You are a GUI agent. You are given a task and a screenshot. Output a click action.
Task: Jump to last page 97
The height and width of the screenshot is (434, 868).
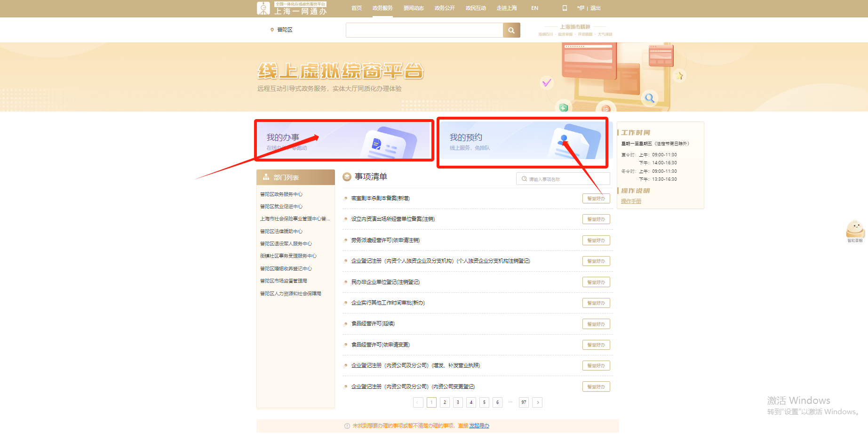pos(524,402)
